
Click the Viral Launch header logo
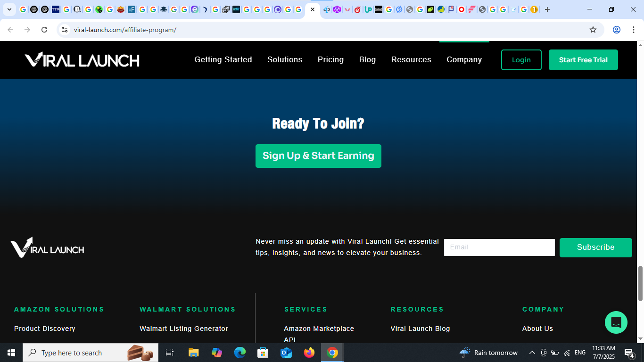tap(82, 60)
